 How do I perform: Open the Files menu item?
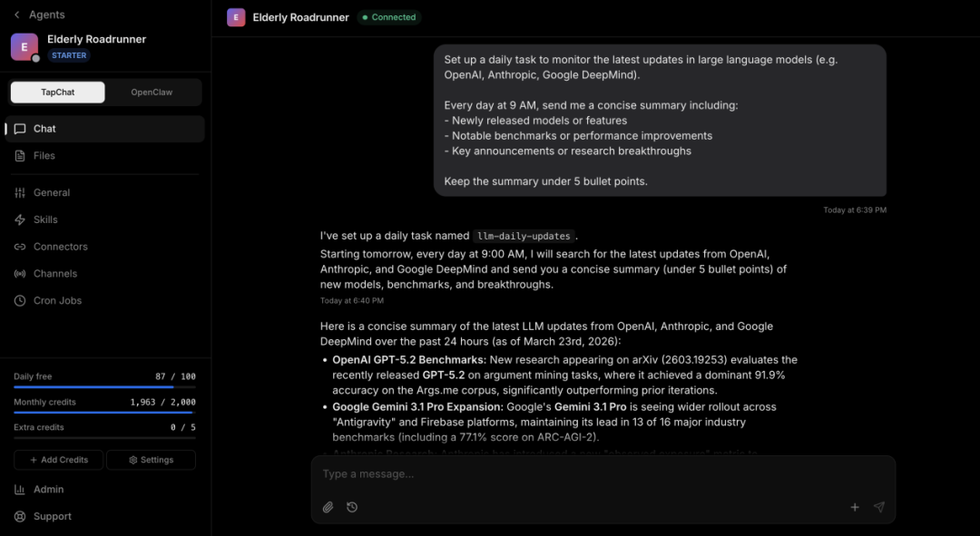pos(44,156)
